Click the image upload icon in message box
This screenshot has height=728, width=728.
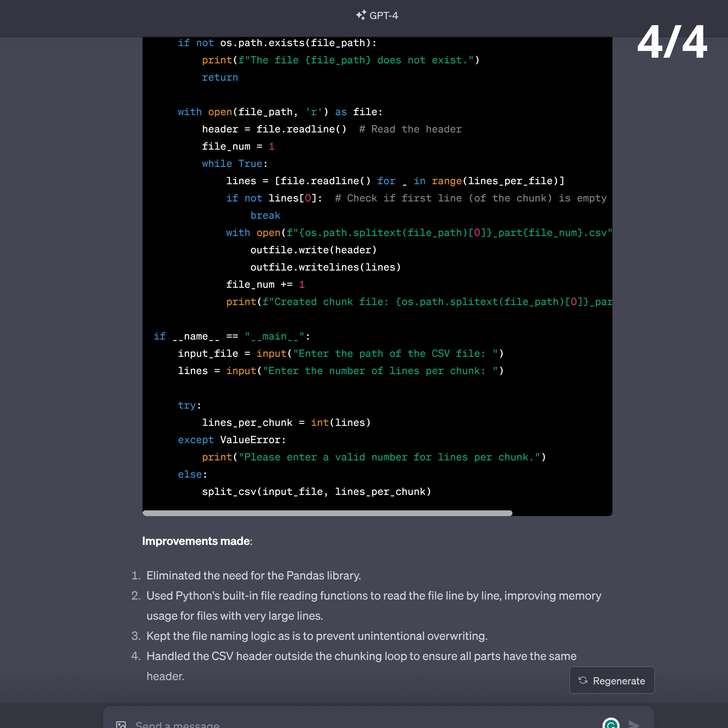point(121,724)
